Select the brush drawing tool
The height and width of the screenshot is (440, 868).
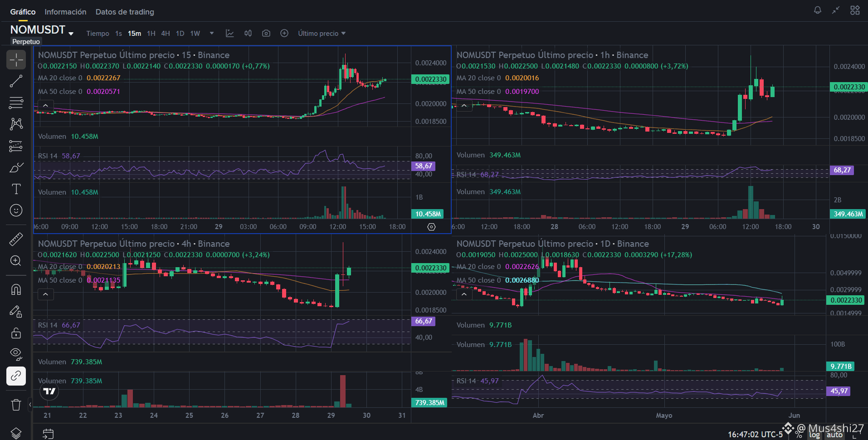coord(16,167)
